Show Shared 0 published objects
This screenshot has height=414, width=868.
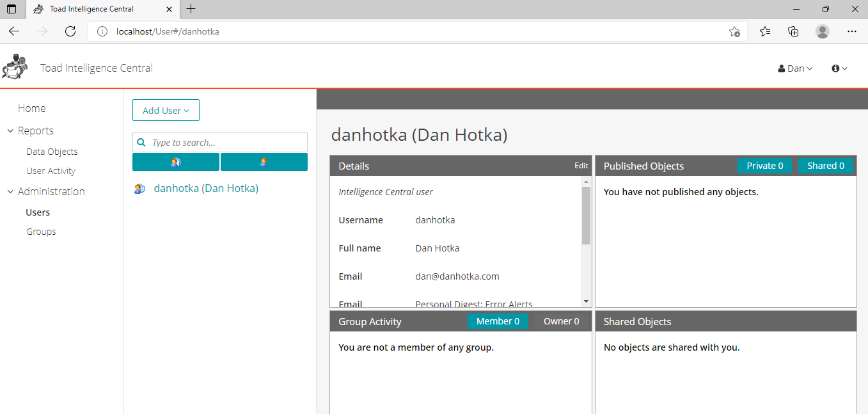[x=826, y=166]
